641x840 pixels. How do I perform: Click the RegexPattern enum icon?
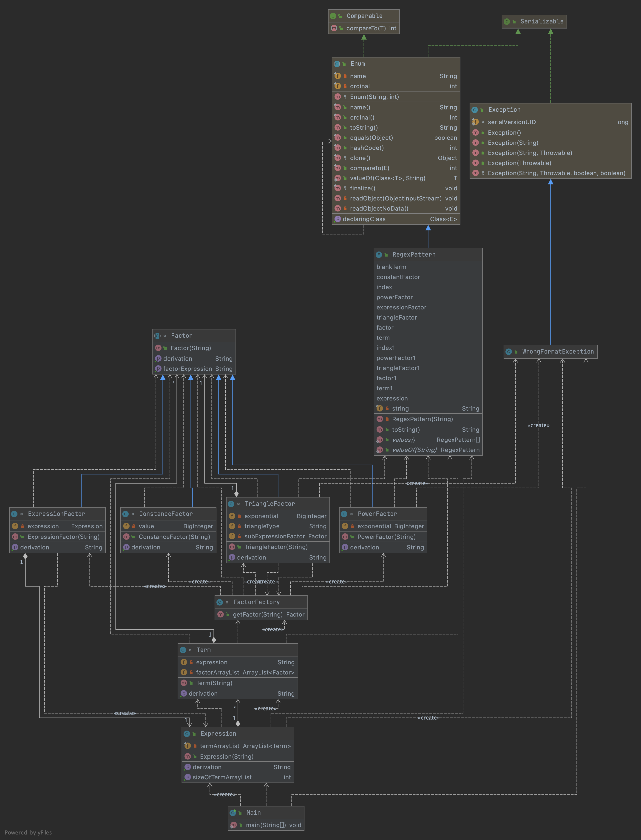coord(379,255)
